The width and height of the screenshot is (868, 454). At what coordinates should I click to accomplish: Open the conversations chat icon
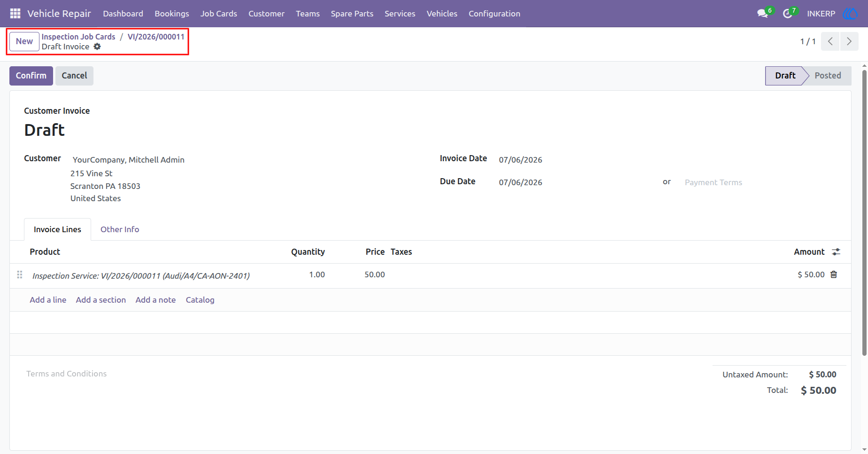point(762,14)
